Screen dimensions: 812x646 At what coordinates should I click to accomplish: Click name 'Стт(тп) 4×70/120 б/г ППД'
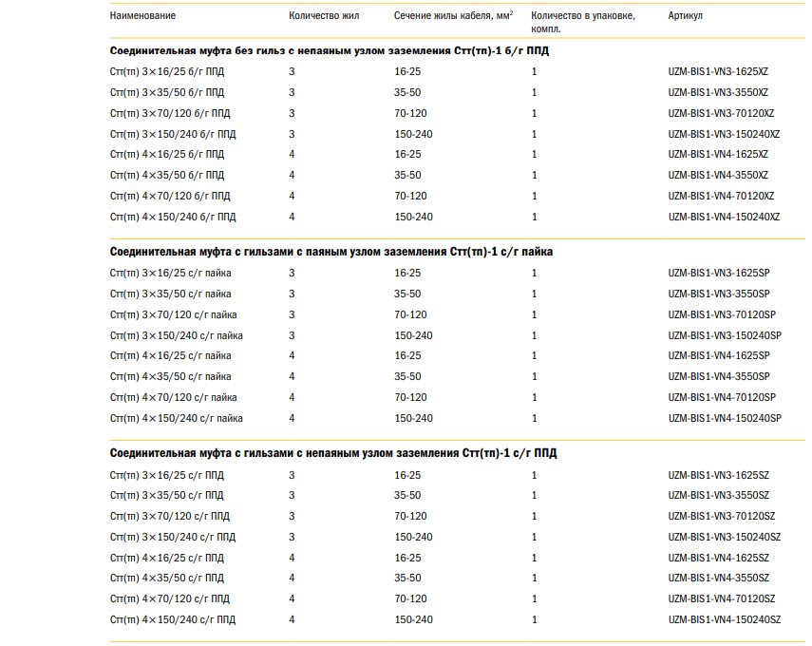coord(170,197)
